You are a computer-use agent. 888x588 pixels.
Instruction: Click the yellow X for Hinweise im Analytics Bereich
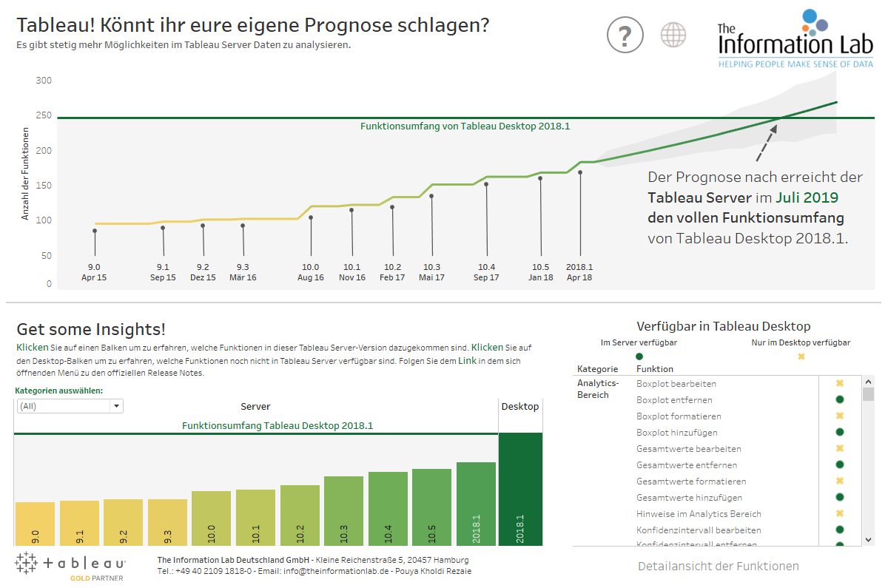click(840, 513)
